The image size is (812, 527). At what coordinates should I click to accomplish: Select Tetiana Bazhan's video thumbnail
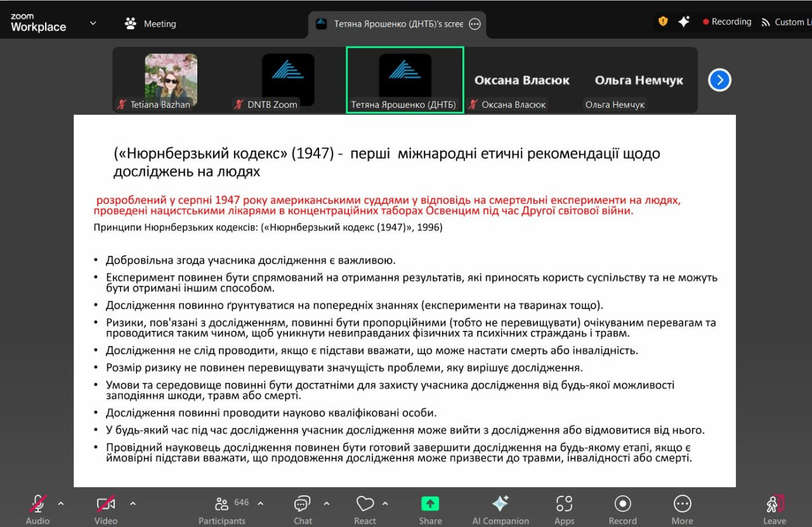click(171, 80)
